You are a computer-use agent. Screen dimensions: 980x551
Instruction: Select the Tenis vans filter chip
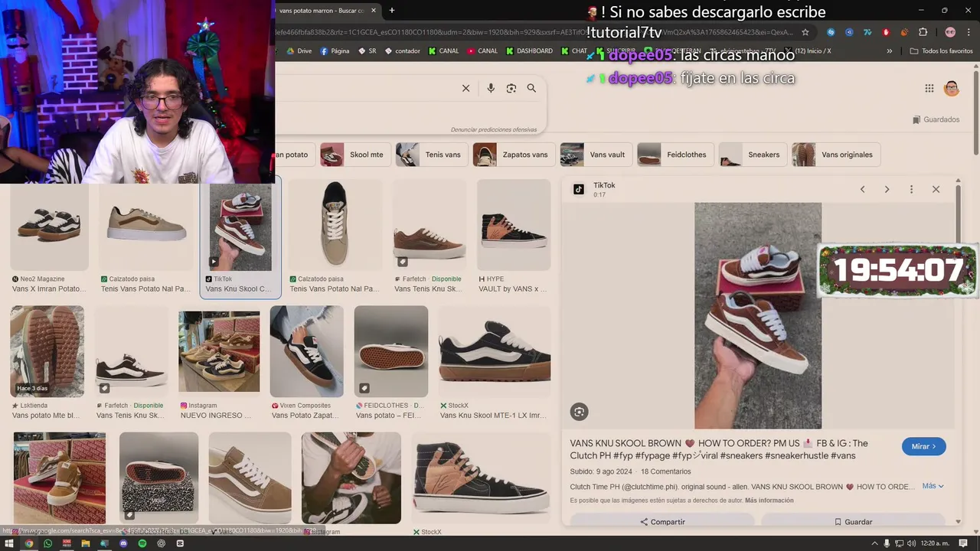tap(430, 155)
